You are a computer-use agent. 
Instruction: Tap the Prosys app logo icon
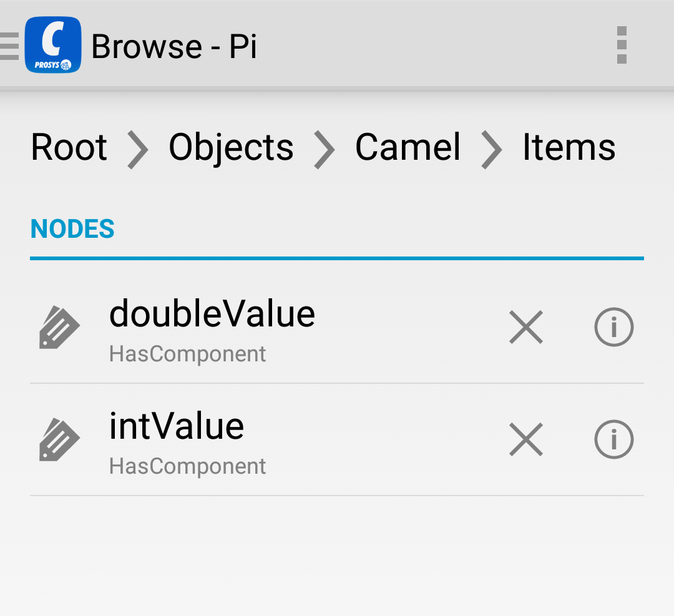tap(53, 45)
